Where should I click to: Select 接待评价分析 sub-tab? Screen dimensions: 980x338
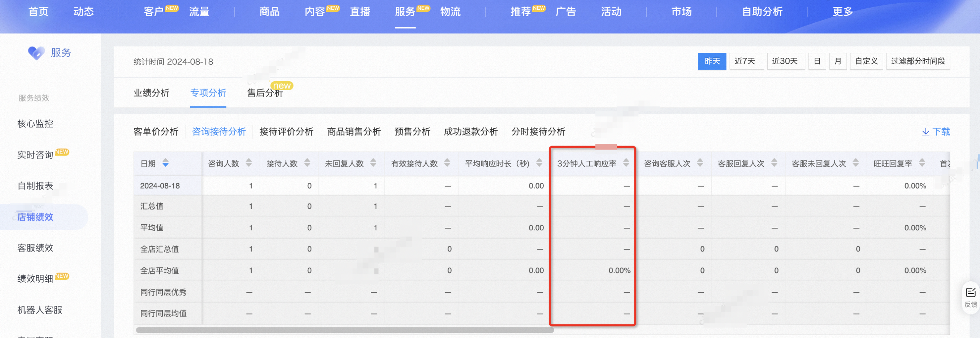(286, 132)
